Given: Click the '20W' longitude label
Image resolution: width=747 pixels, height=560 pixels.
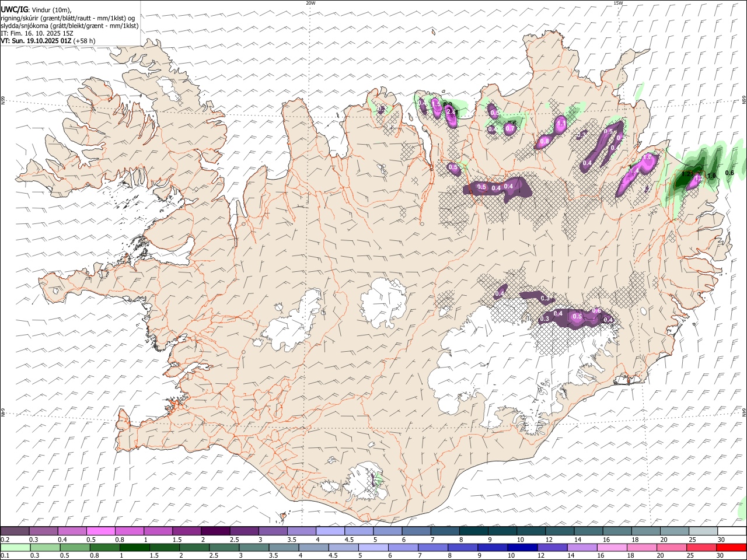Looking at the screenshot, I should click(x=310, y=3).
